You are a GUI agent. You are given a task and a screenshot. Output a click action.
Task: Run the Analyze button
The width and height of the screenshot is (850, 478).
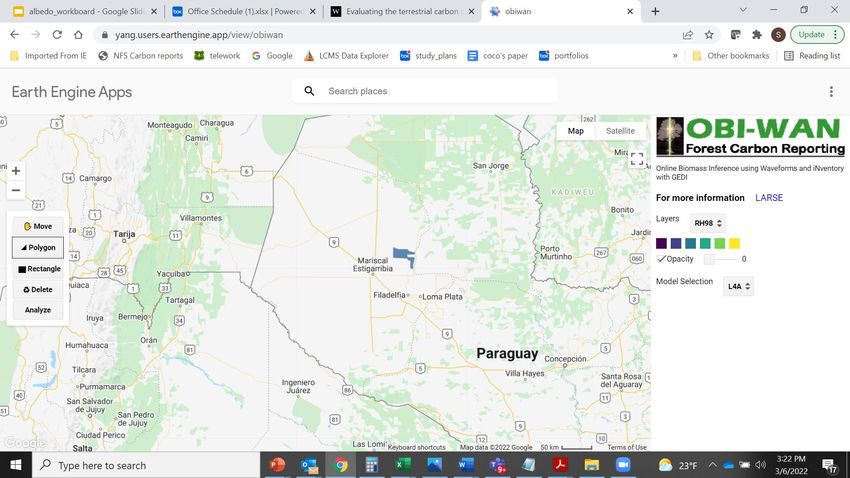pyautogui.click(x=38, y=310)
